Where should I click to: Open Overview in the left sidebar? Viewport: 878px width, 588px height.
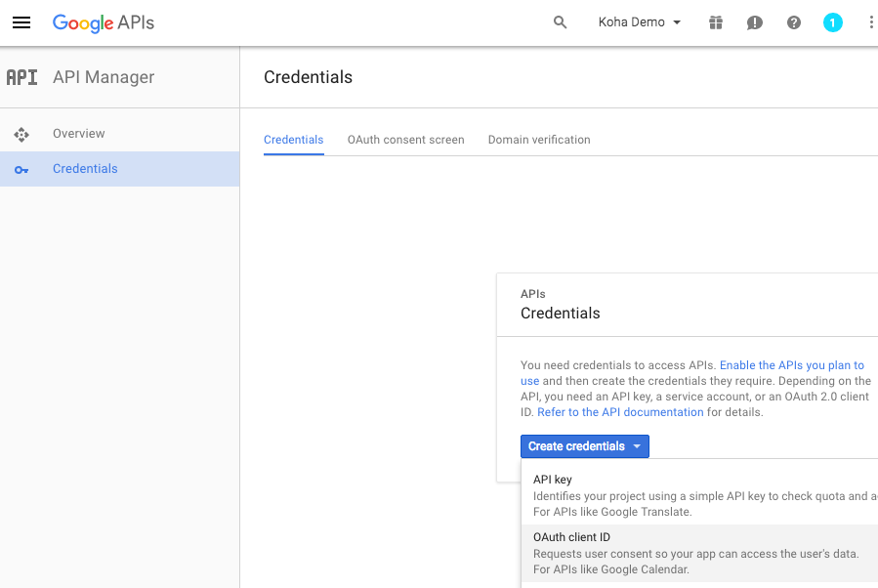79,134
